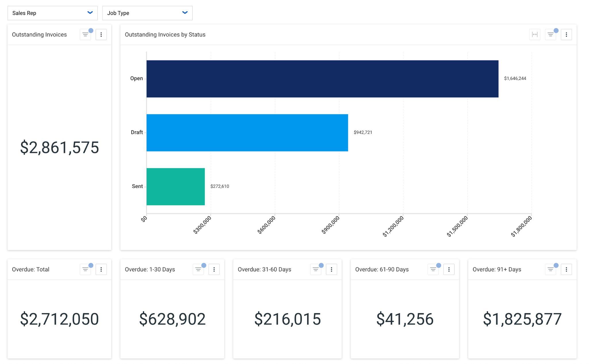The width and height of the screenshot is (589, 364).
Task: Click the dark navy Open status bar
Action: pyautogui.click(x=322, y=79)
